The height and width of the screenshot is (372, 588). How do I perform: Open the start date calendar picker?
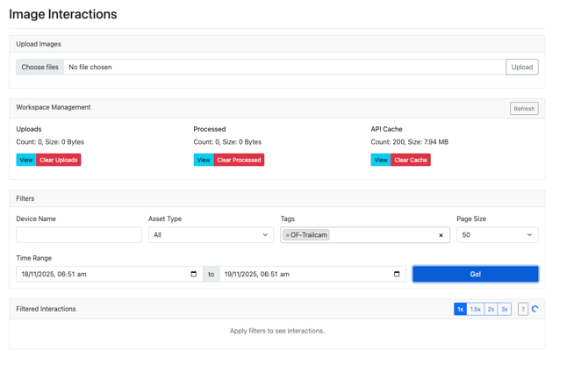(194, 274)
